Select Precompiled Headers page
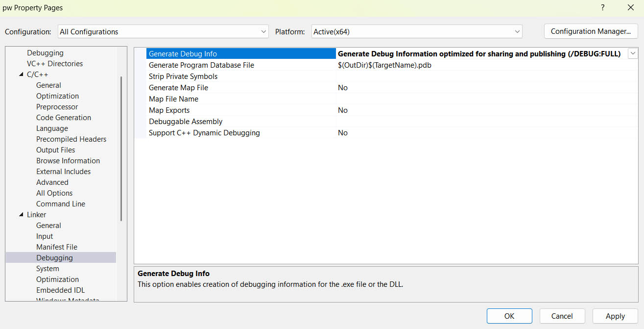644x329 pixels. pos(71,139)
